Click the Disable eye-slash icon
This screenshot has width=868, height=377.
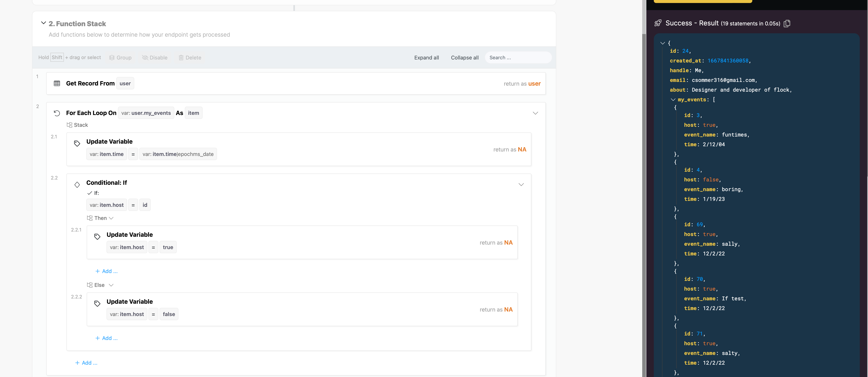pos(145,58)
